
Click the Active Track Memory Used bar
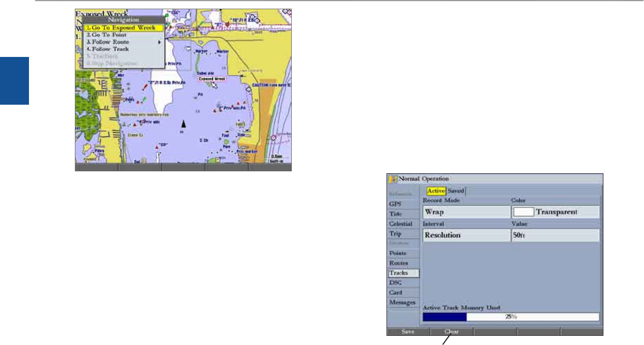[511, 317]
